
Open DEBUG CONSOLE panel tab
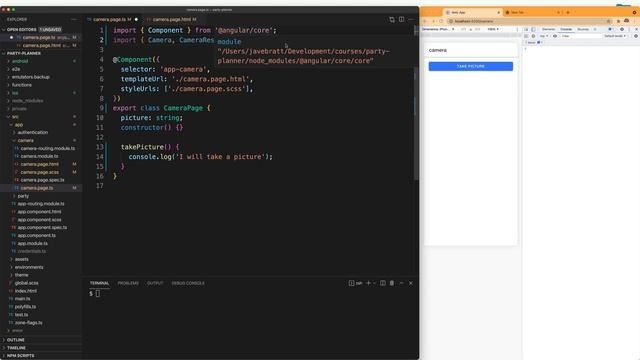(x=188, y=283)
